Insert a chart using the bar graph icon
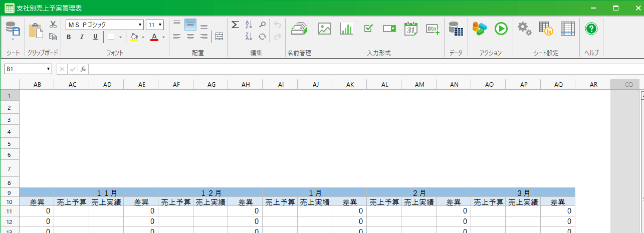644x233 pixels. [x=346, y=29]
